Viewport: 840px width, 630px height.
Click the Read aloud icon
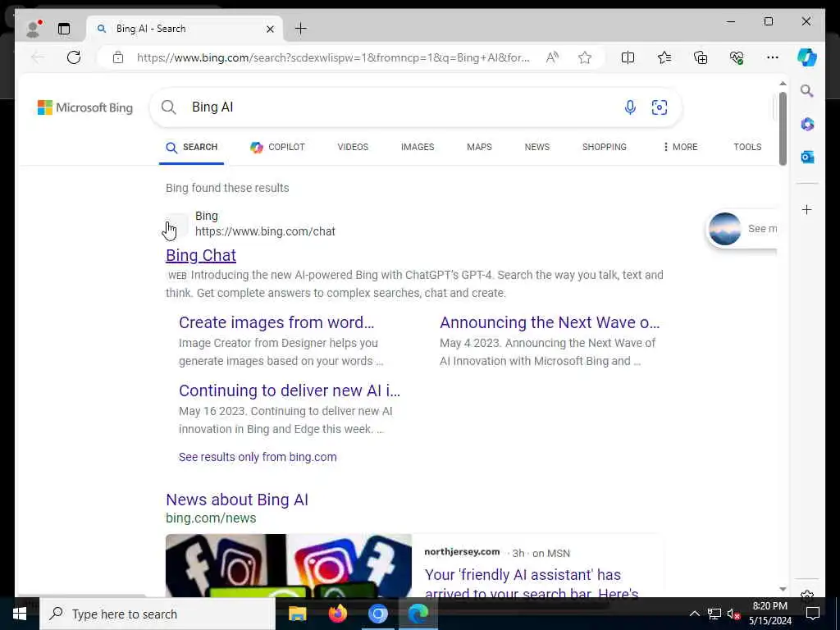(552, 57)
